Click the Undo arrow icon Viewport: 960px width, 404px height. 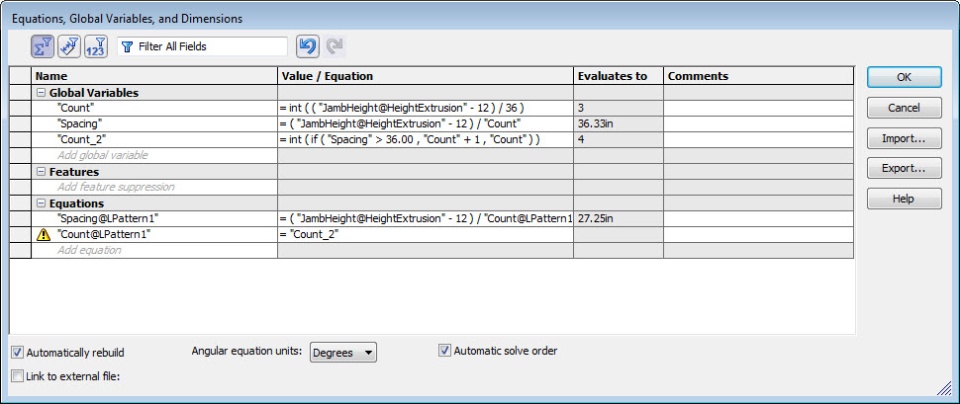coord(307,47)
